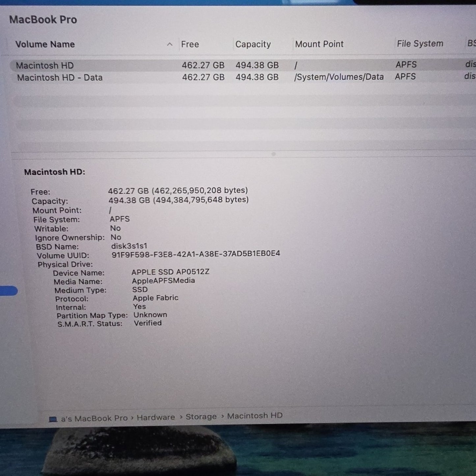Open Storage from the breadcrumb path
Image resolution: width=476 pixels, height=476 pixels.
(201, 416)
